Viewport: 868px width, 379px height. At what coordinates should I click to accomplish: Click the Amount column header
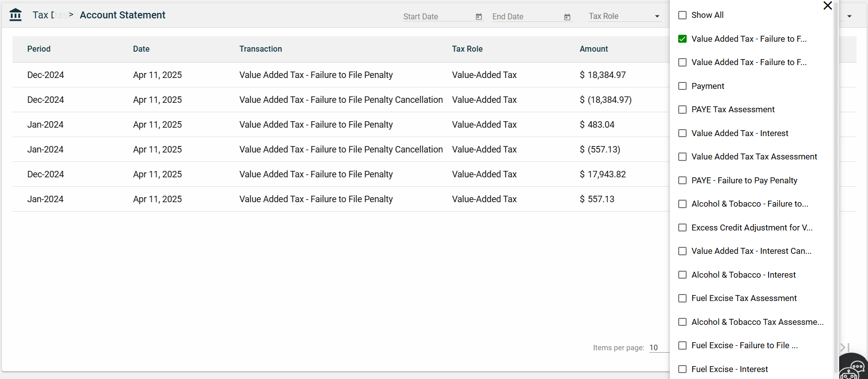point(593,49)
